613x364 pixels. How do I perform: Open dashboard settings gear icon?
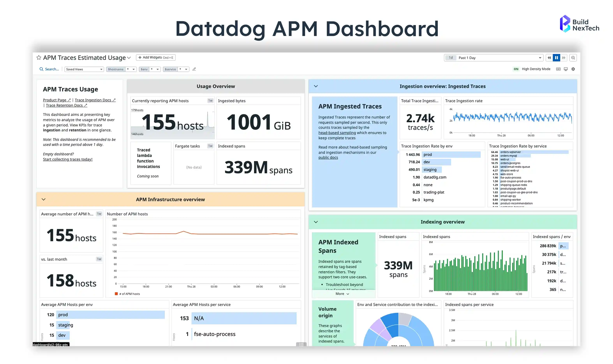pyautogui.click(x=573, y=69)
